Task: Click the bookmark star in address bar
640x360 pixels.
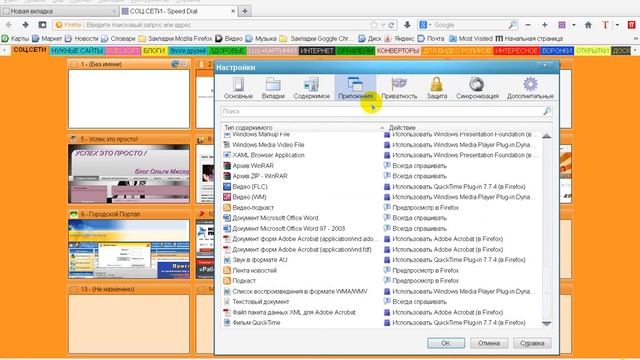Action: coord(373,25)
